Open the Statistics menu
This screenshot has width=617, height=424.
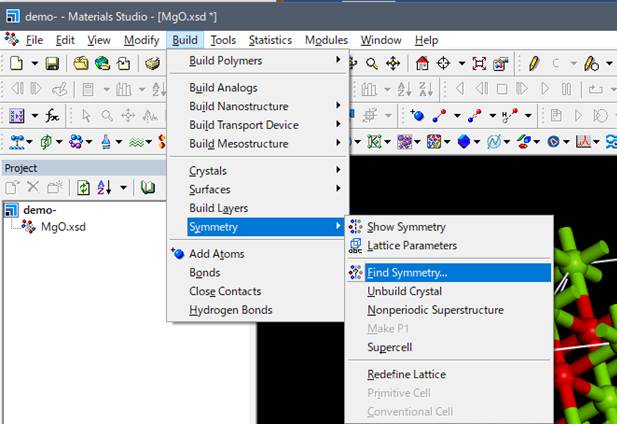click(x=270, y=40)
